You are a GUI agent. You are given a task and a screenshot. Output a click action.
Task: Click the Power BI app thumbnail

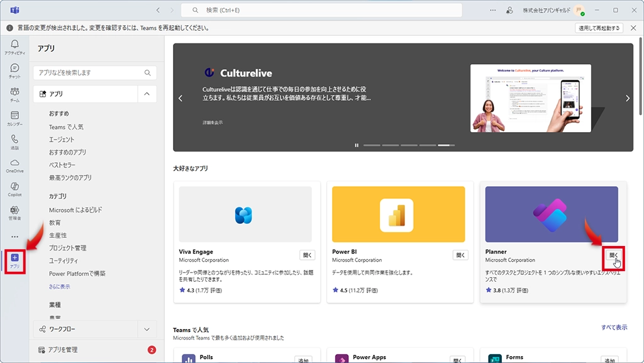pos(398,215)
